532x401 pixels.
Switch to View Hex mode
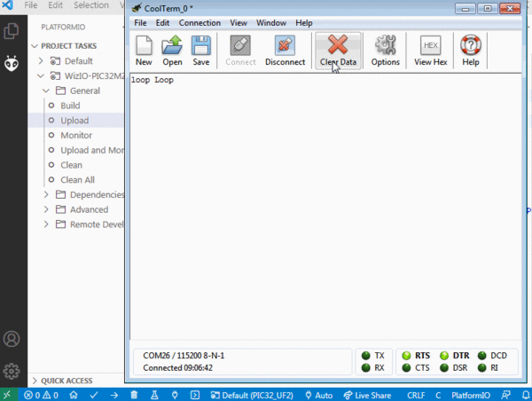[431, 51]
